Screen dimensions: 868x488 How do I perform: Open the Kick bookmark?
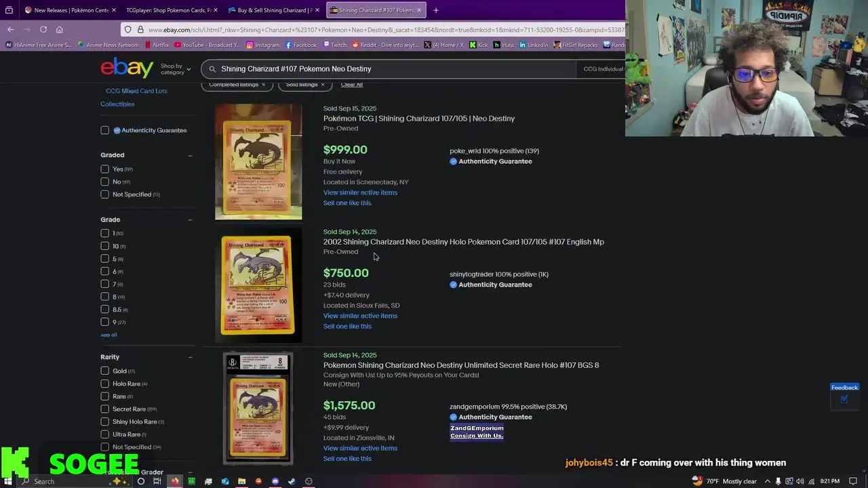478,45
